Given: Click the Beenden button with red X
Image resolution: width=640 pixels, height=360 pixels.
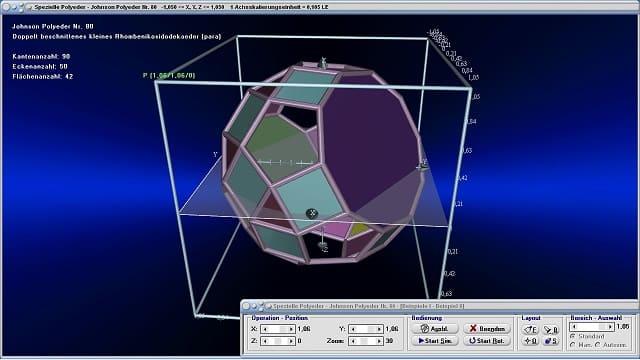Looking at the screenshot, I should [x=487, y=329].
